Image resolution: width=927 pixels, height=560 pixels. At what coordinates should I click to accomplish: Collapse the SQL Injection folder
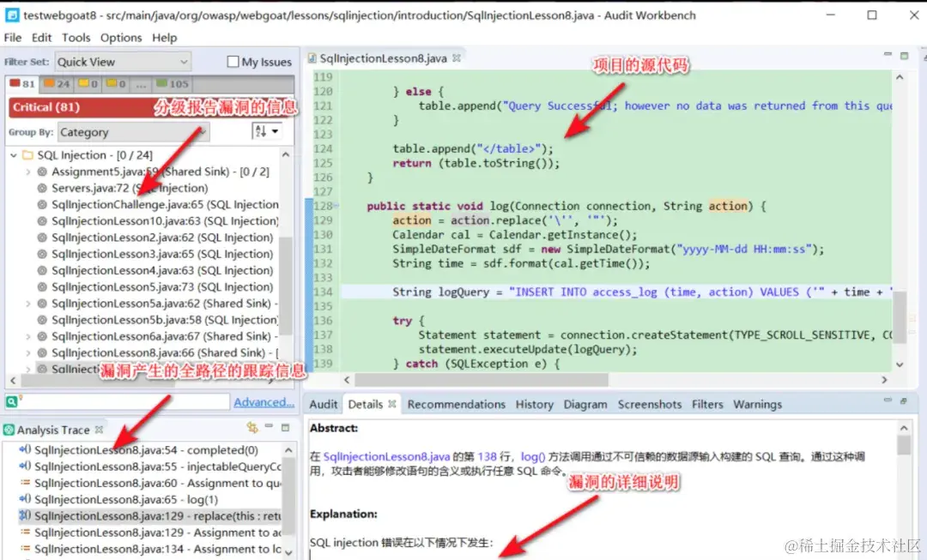click(x=14, y=155)
